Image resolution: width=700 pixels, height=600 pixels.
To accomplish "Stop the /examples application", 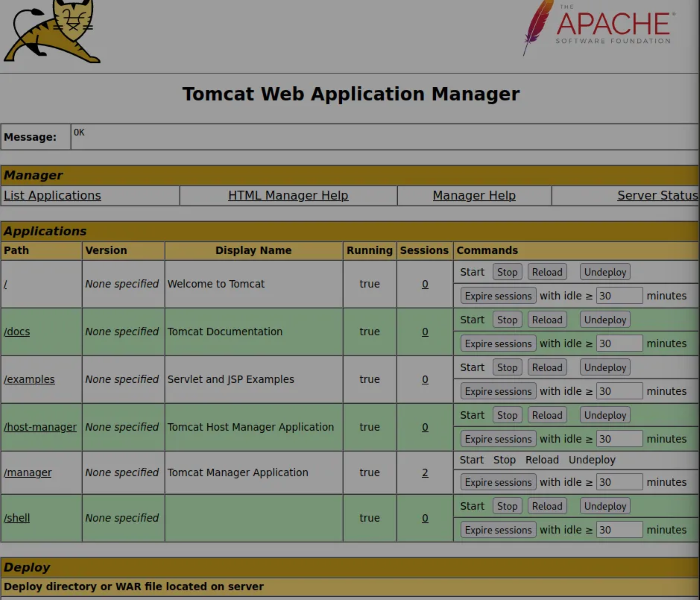I will [x=507, y=368].
